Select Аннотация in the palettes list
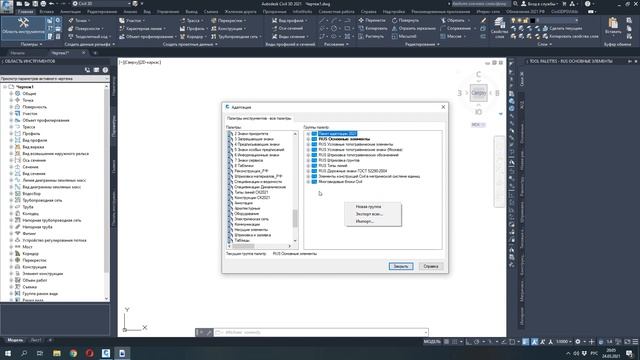 (x=244, y=203)
